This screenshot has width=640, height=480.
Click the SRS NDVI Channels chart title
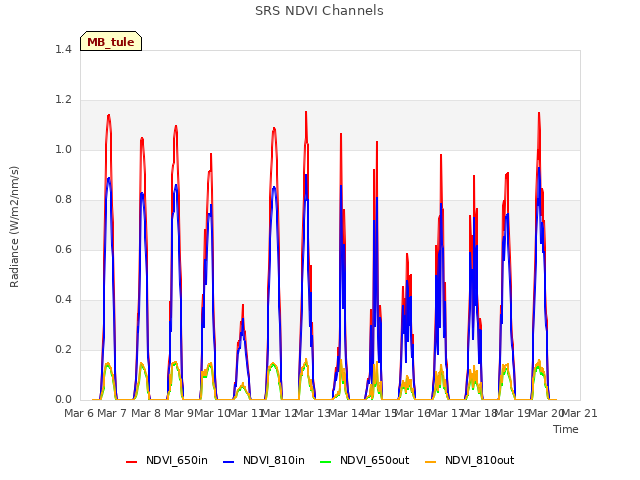pos(319,11)
